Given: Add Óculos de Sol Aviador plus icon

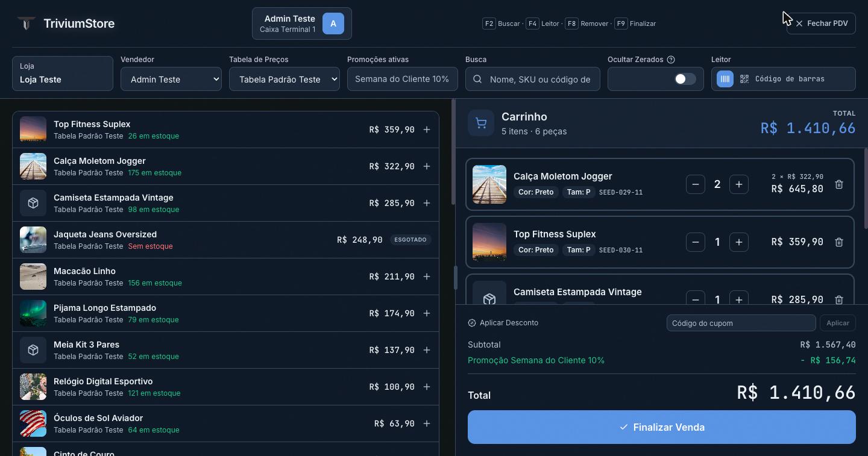Looking at the screenshot, I should click(427, 423).
